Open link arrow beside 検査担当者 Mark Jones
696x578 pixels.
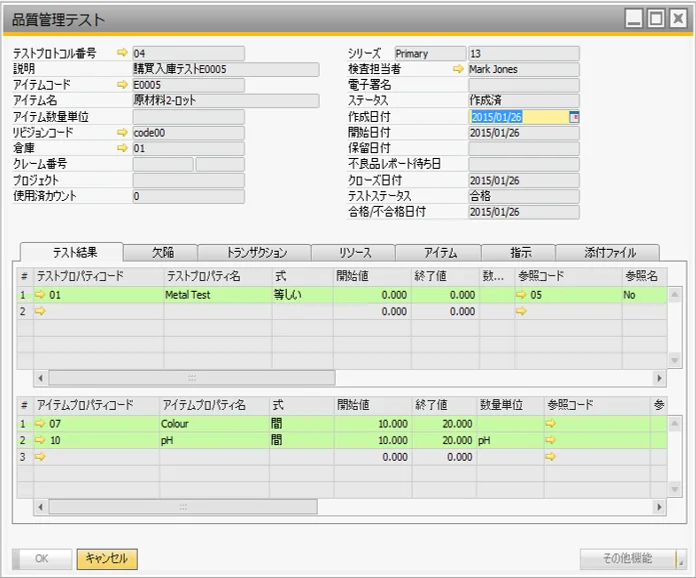458,69
